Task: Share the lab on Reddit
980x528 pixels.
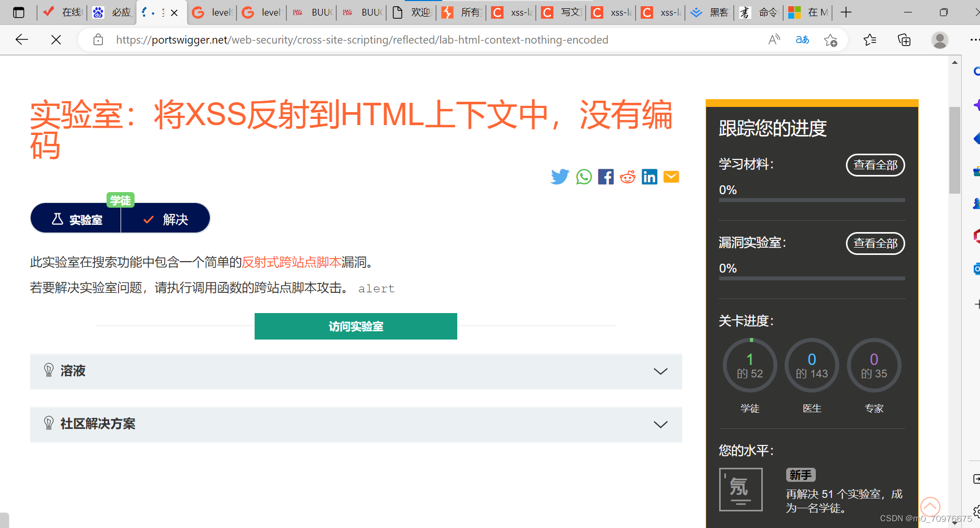Action: (627, 177)
